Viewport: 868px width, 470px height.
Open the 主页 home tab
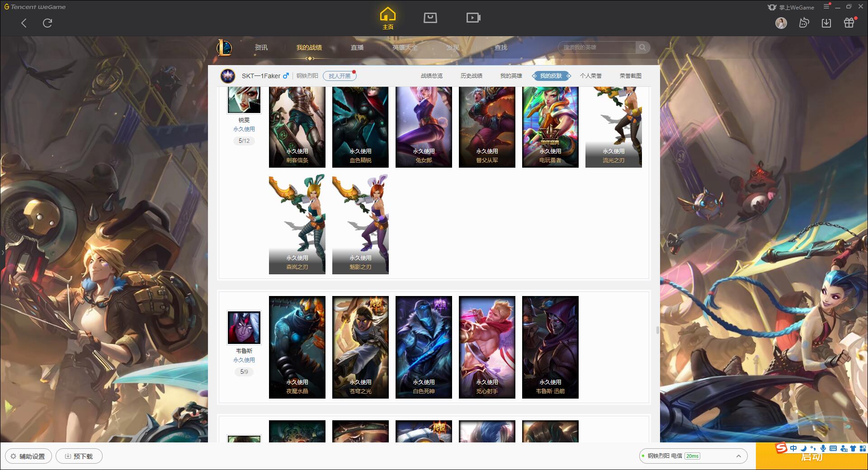tap(387, 19)
